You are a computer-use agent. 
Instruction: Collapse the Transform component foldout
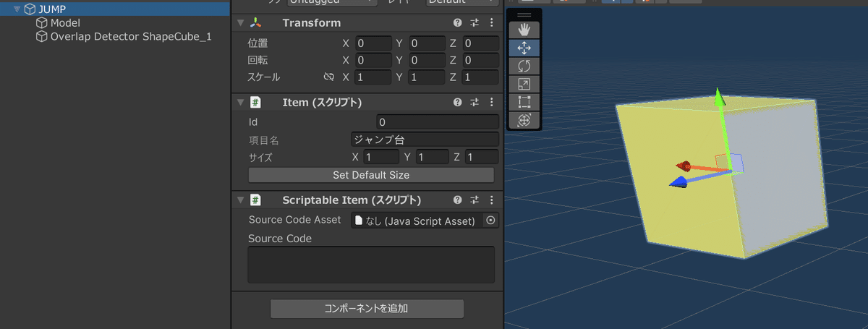240,23
